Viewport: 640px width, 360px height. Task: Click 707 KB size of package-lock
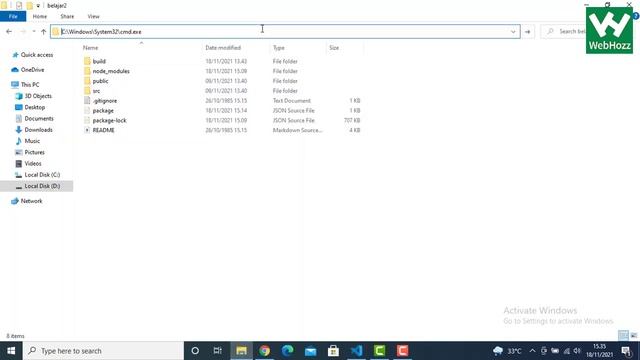[x=352, y=120]
